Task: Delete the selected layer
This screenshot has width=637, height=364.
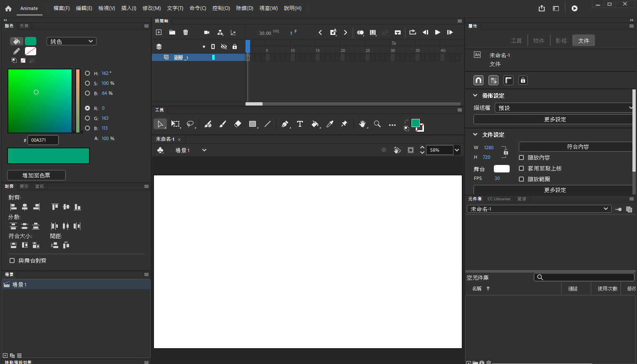Action: tap(186, 32)
